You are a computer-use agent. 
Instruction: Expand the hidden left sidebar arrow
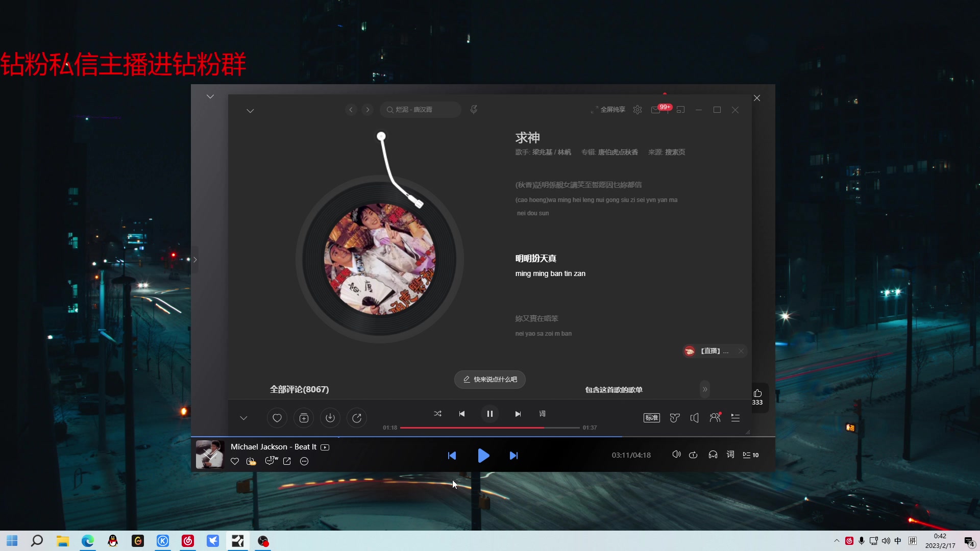click(x=195, y=259)
